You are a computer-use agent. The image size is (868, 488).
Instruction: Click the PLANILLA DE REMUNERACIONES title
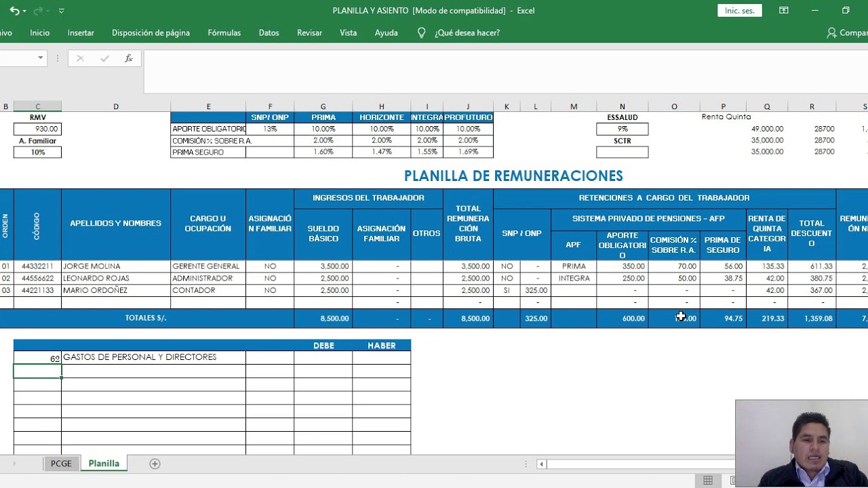pos(513,176)
